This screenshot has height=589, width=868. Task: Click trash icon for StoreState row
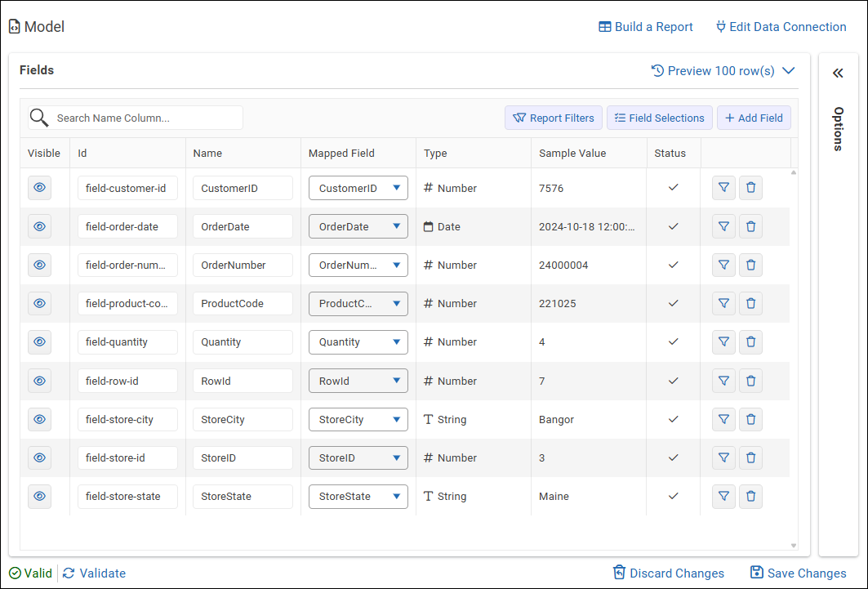(x=750, y=496)
